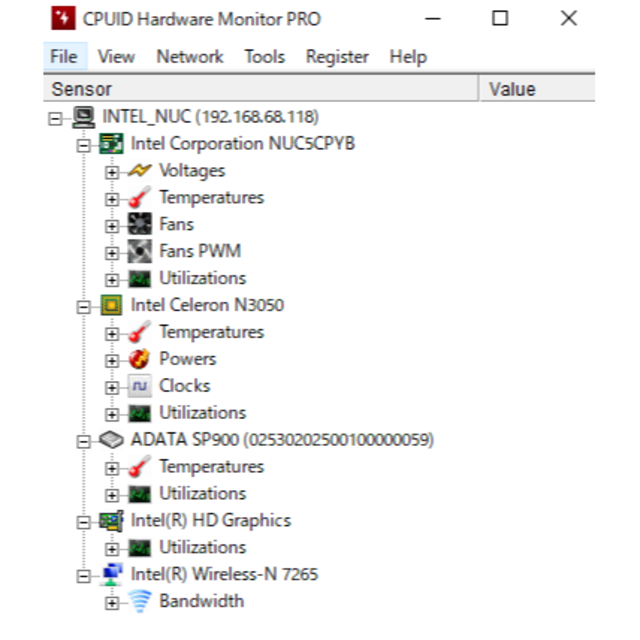
Task: Open the Tools menu
Action: [264, 56]
